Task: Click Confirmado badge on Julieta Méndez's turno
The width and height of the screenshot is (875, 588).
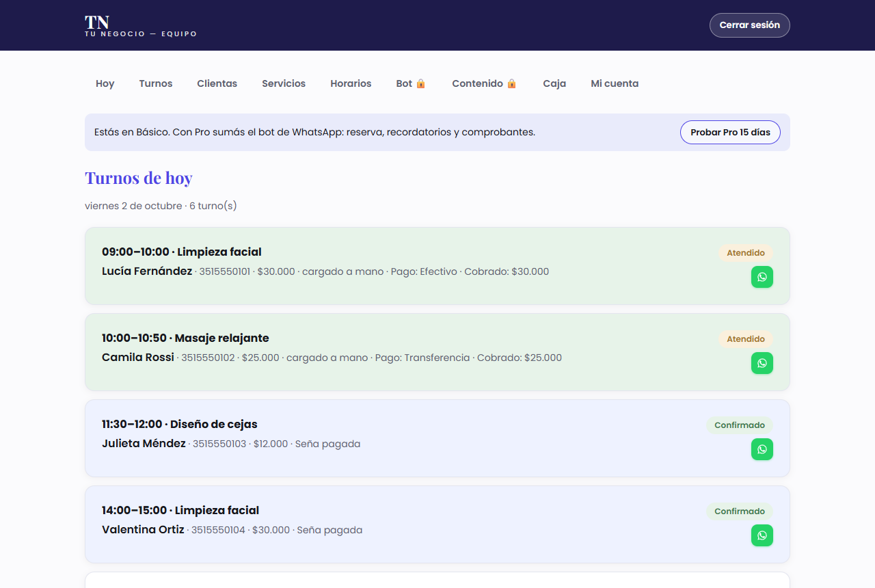Action: (740, 425)
